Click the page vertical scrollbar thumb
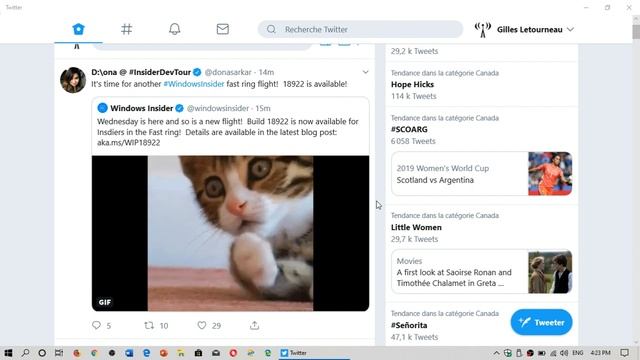The height and width of the screenshot is (360, 640). (x=636, y=31)
